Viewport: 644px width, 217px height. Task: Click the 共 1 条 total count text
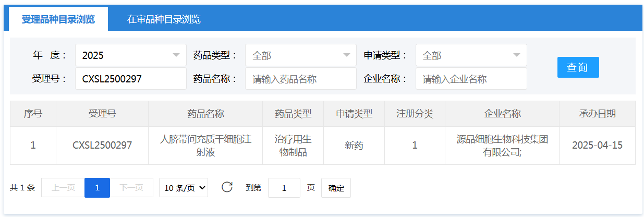pos(22,188)
